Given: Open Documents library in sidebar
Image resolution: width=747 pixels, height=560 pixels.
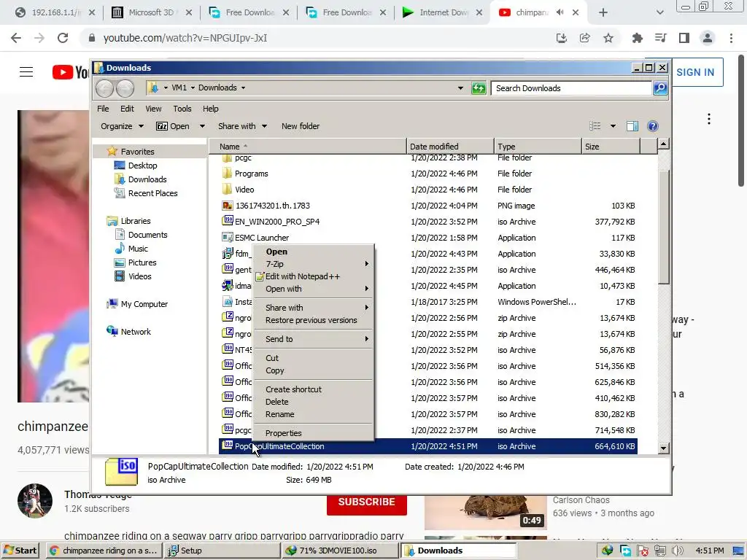Looking at the screenshot, I should [141, 235].
